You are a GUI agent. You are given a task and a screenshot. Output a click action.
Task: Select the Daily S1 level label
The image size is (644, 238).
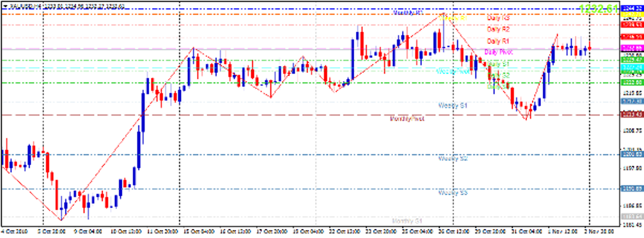pyautogui.click(x=499, y=65)
